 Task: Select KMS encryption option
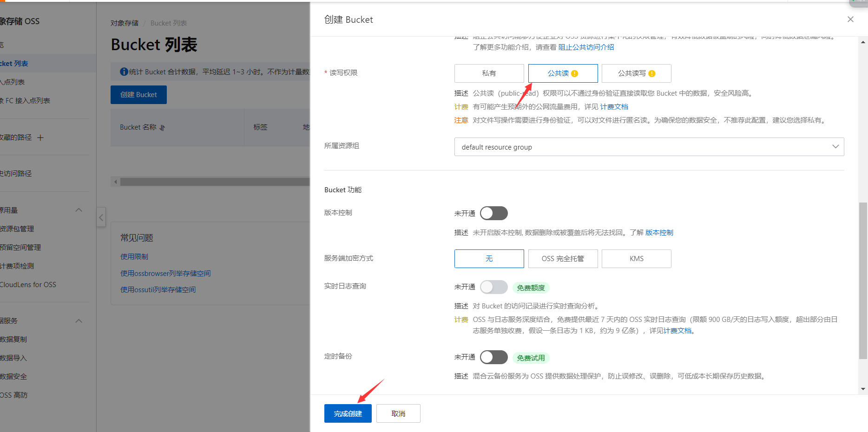[636, 259]
